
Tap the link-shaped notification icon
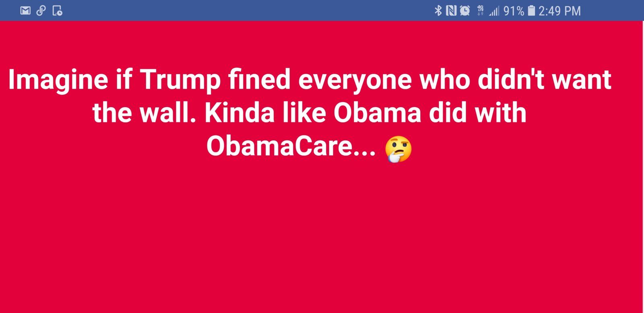point(41,10)
